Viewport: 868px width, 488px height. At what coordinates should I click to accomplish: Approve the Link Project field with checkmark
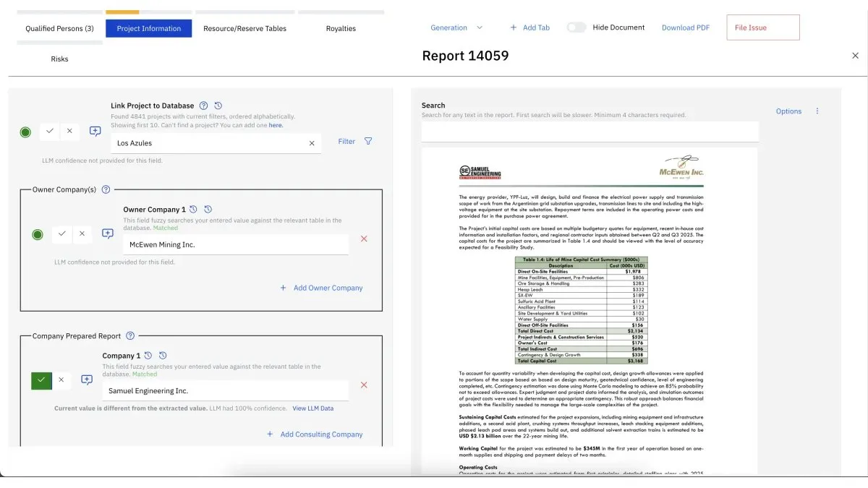(49, 132)
